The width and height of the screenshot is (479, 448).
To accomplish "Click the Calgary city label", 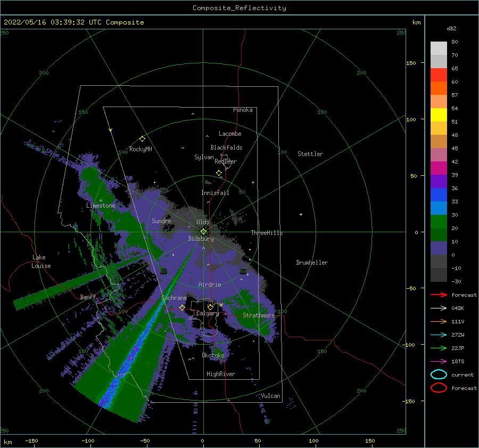I will [208, 313].
